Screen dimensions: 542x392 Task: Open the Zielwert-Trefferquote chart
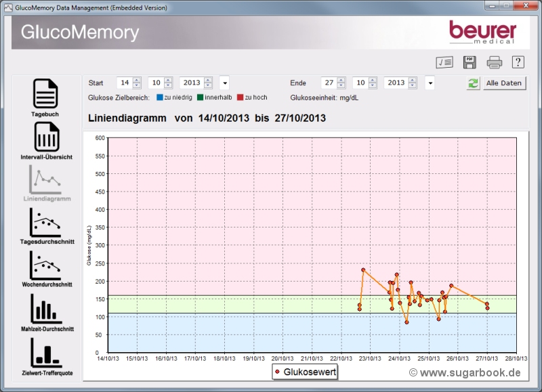click(47, 357)
